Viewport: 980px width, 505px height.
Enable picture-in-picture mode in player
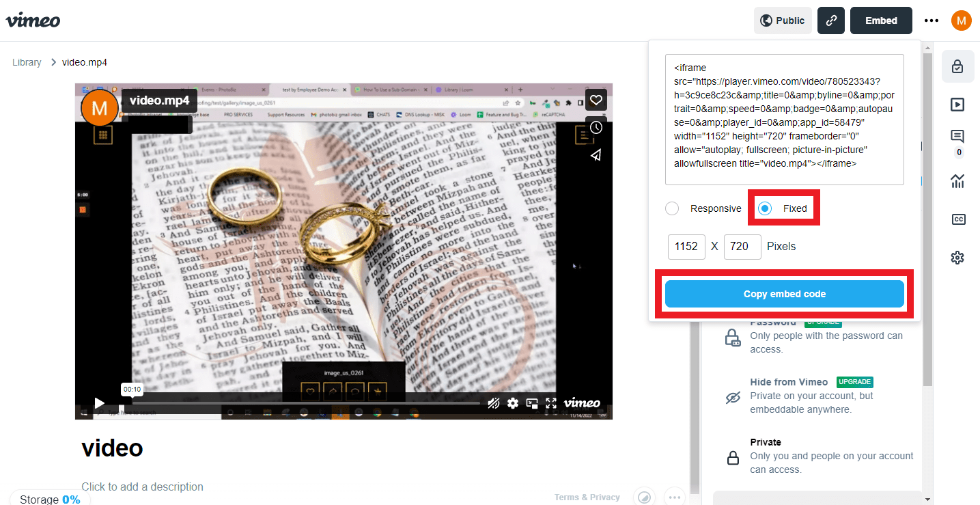pyautogui.click(x=532, y=403)
